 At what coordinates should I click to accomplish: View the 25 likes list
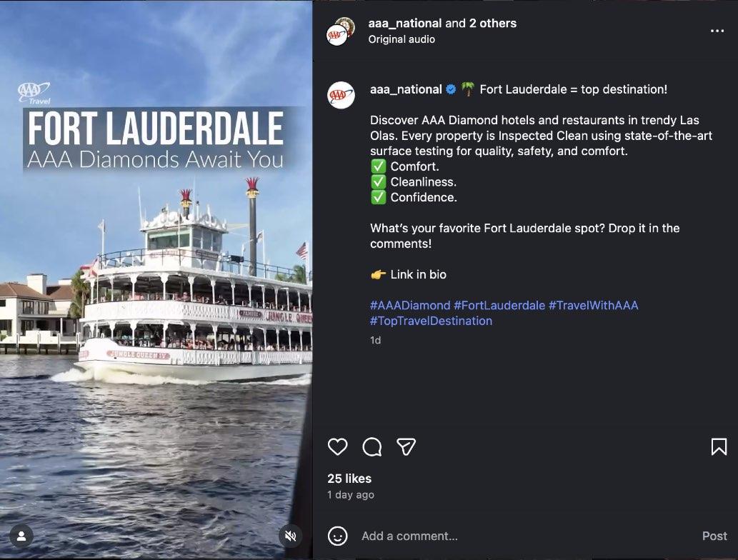coord(349,479)
